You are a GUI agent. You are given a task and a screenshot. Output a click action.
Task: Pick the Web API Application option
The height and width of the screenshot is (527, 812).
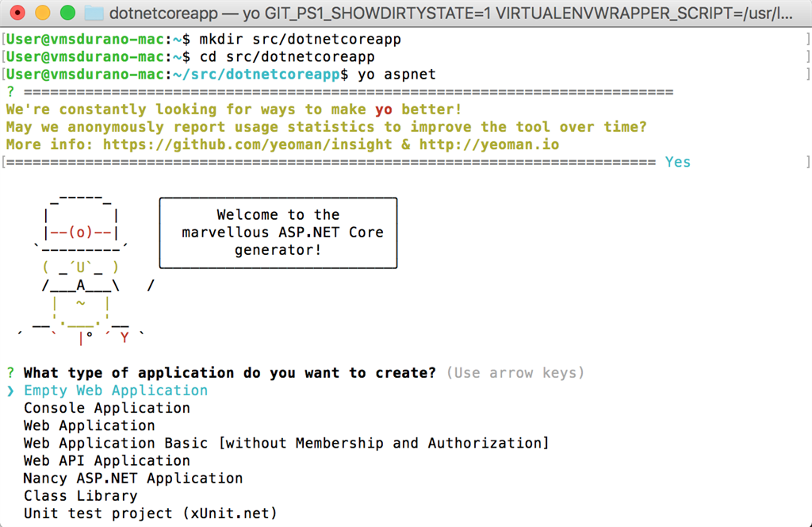[107, 460]
